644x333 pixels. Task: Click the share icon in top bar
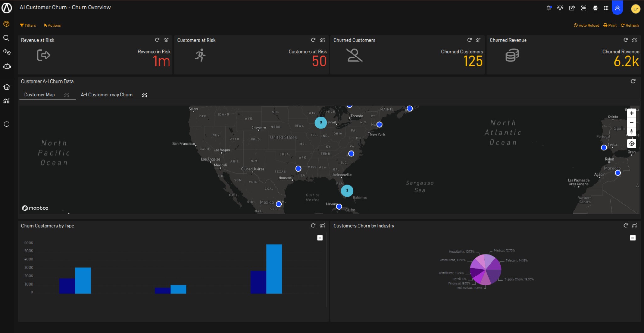(572, 8)
